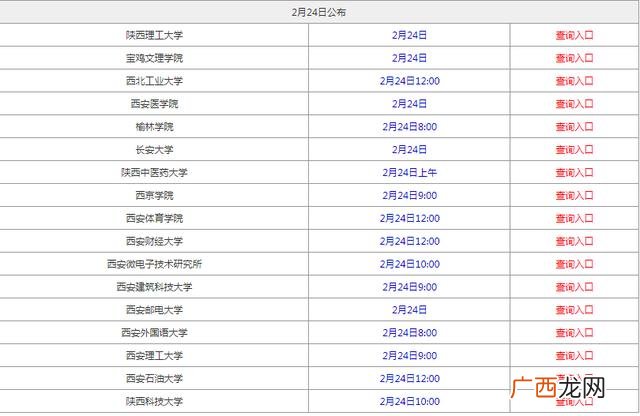The width and height of the screenshot is (640, 416).
Task: Click 2月24日10:00 in the 陕西科技大学 row
Action: [410, 401]
